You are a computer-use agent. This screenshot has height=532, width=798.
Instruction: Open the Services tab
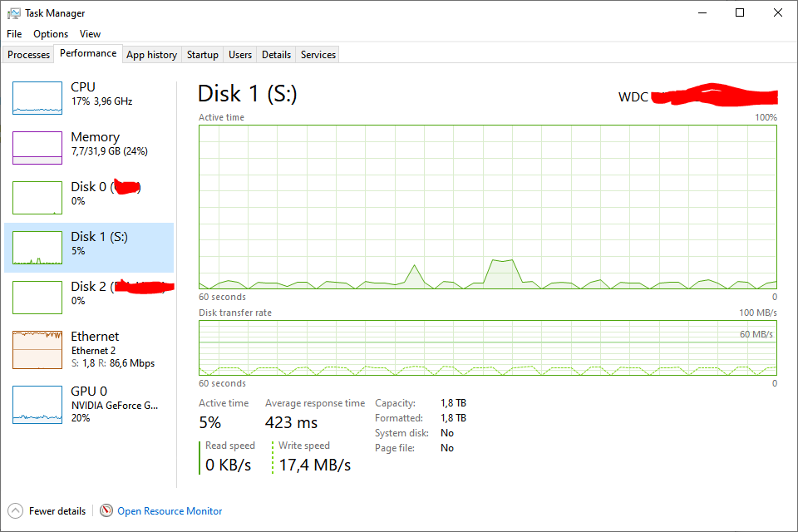(x=317, y=54)
